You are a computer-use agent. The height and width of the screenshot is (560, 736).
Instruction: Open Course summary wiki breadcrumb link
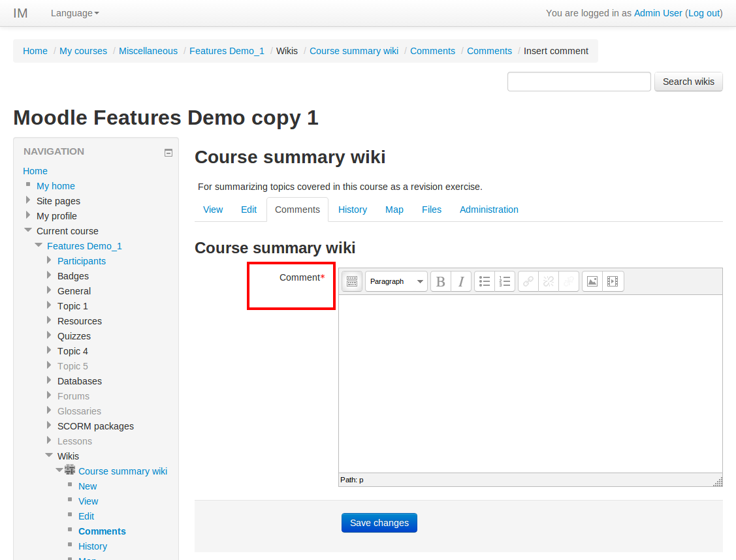(x=354, y=51)
